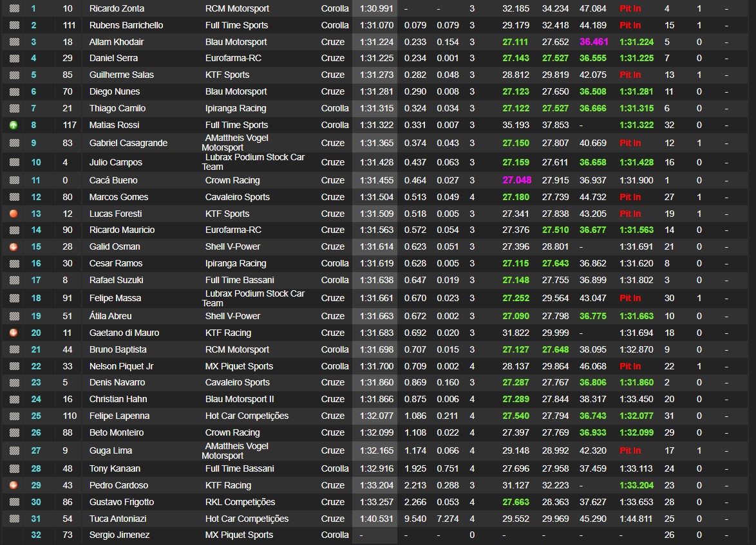Click the best lap time 1:40.531
The width and height of the screenshot is (756, 545).
(377, 519)
